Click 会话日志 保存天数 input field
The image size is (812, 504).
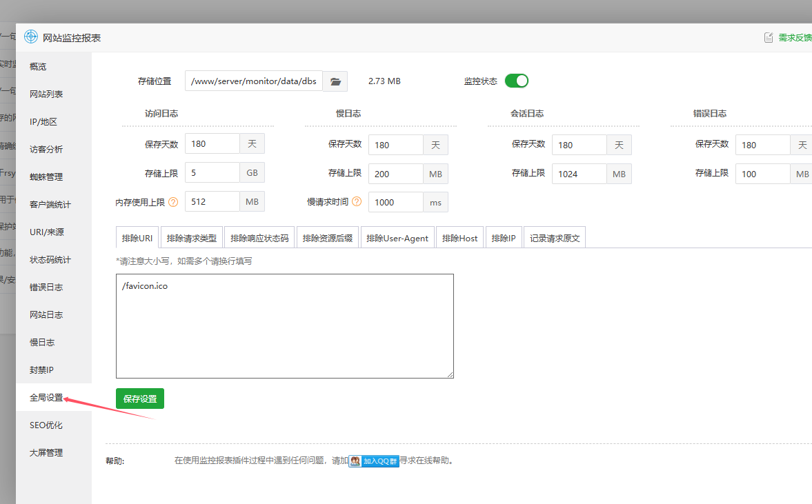(579, 145)
